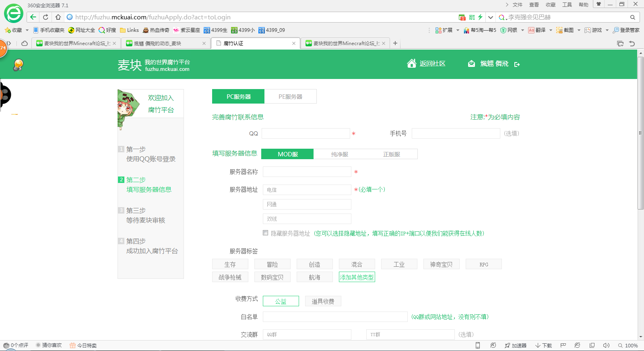Screen dimensions: 644x351
Task: Open 下载 downloads in the status bar
Action: click(543, 345)
